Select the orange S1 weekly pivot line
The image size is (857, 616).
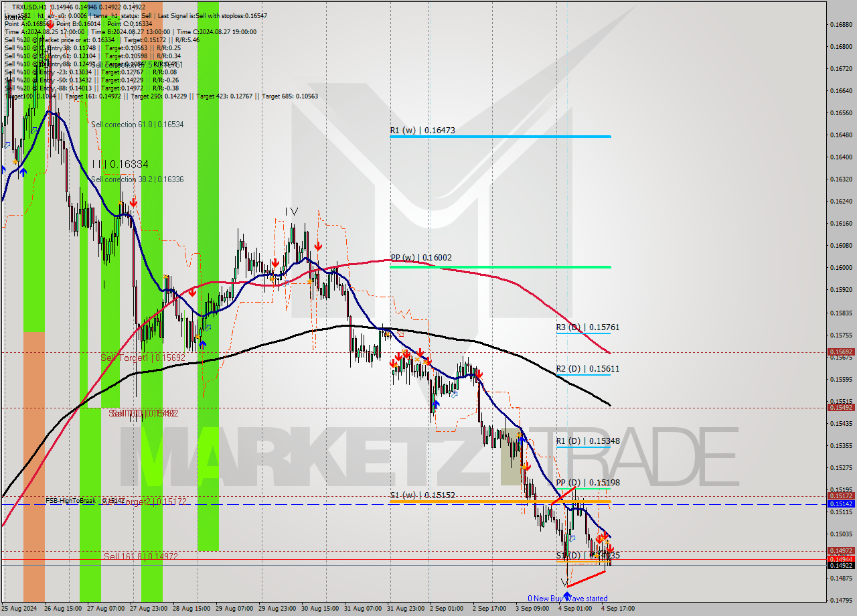tap(500, 502)
